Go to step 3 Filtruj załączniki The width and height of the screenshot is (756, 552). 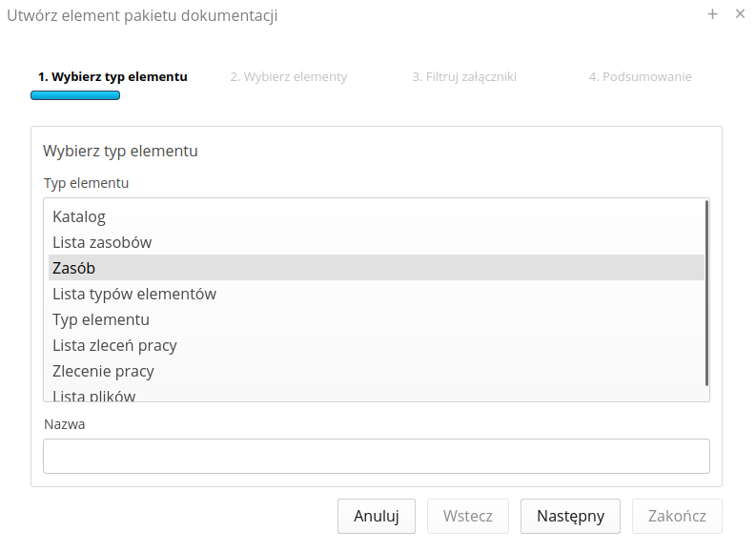tap(464, 77)
